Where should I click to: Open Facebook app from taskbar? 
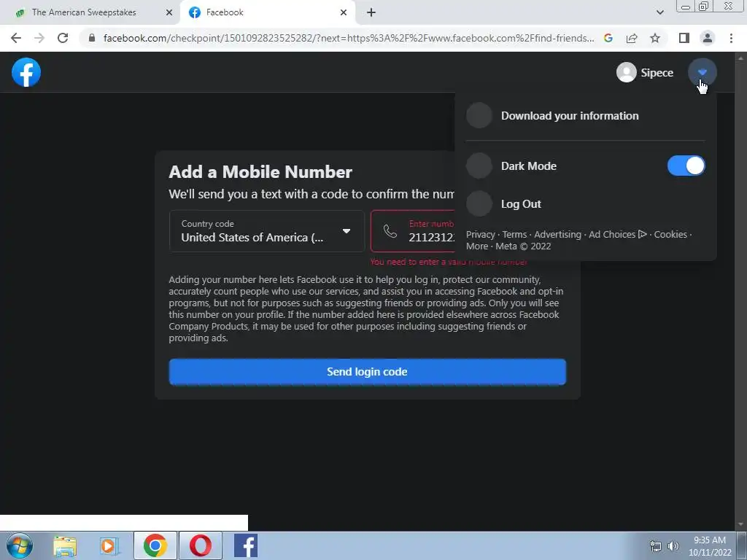(246, 545)
